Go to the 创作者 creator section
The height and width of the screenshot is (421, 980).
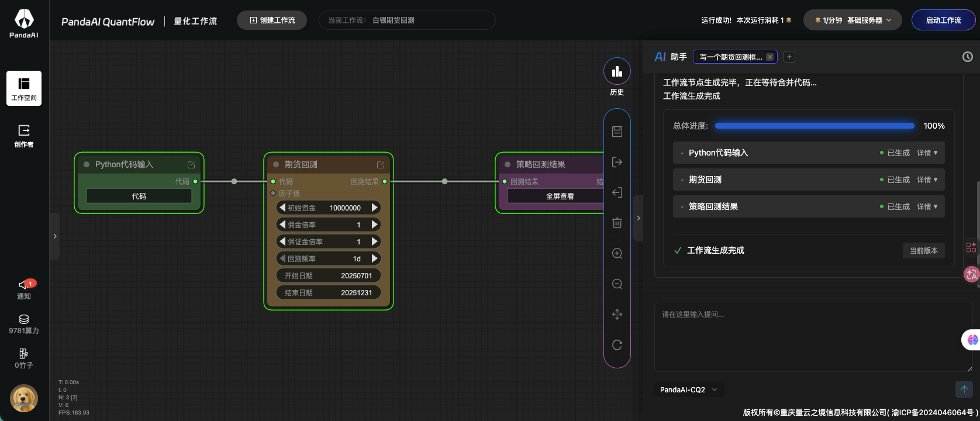(24, 135)
